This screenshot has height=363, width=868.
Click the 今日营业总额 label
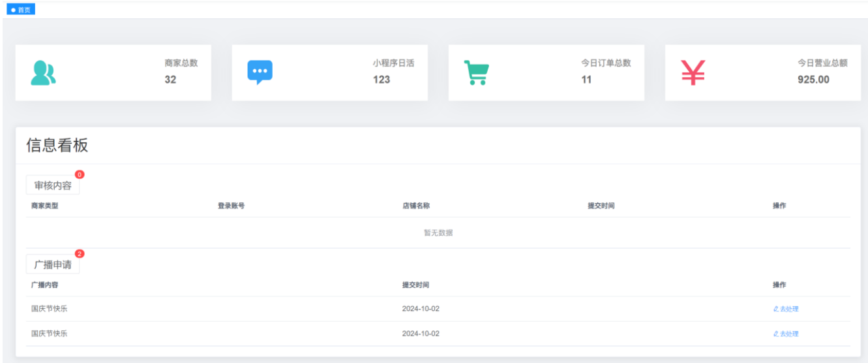(x=822, y=63)
